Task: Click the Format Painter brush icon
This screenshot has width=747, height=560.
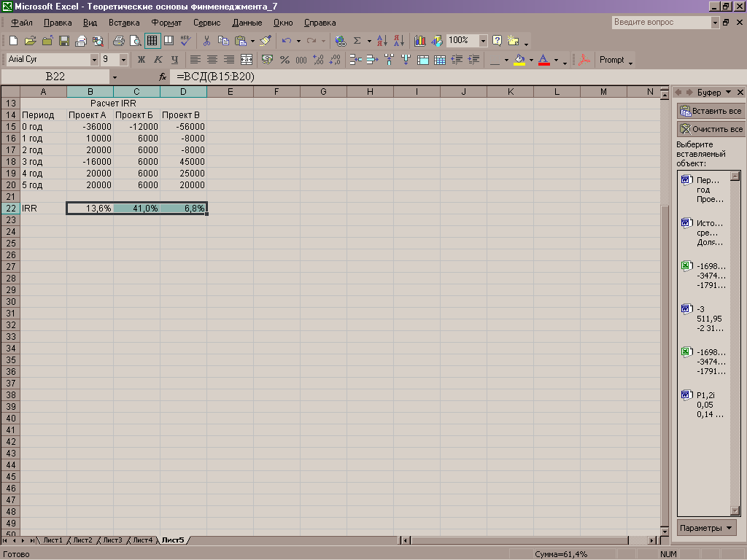Action: click(266, 41)
